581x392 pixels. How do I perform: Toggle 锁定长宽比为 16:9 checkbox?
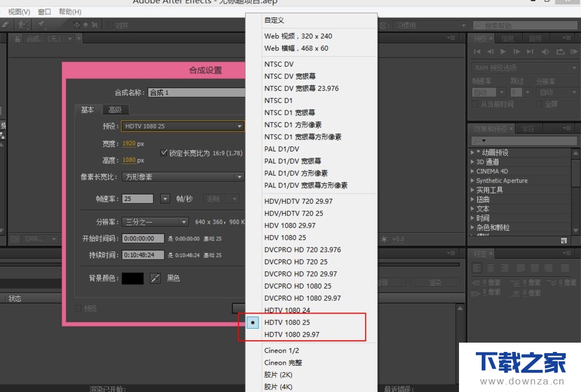coord(164,153)
